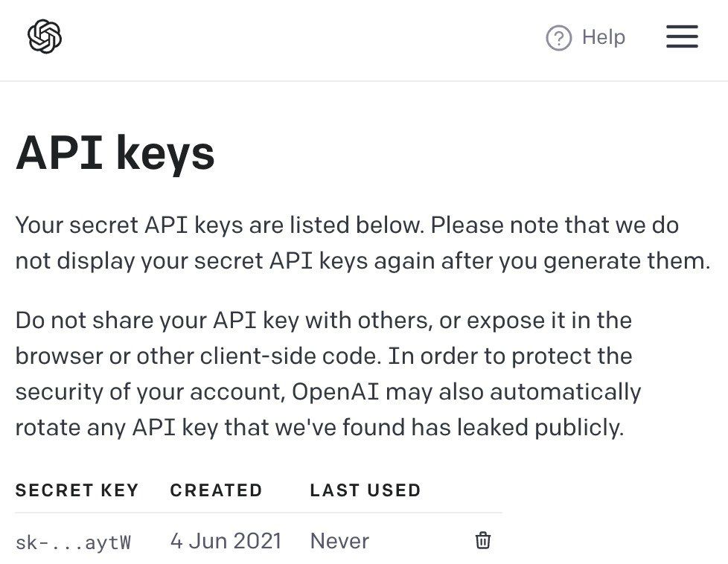Click the SECRET KEY column header
This screenshot has height=564, width=728.
77,490
